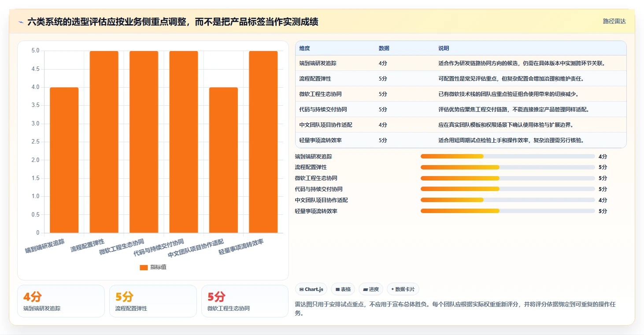
Task: Click the 流程配置弹性 label in the progress list
Action: click(x=311, y=167)
